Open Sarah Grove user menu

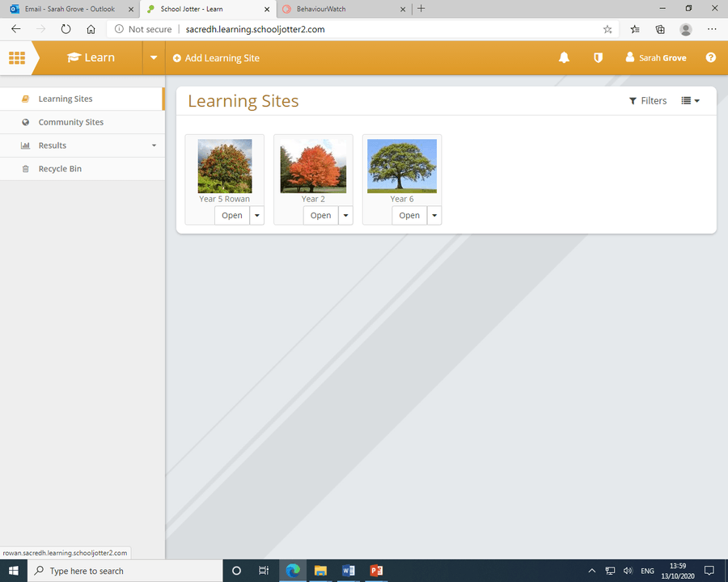(655, 57)
